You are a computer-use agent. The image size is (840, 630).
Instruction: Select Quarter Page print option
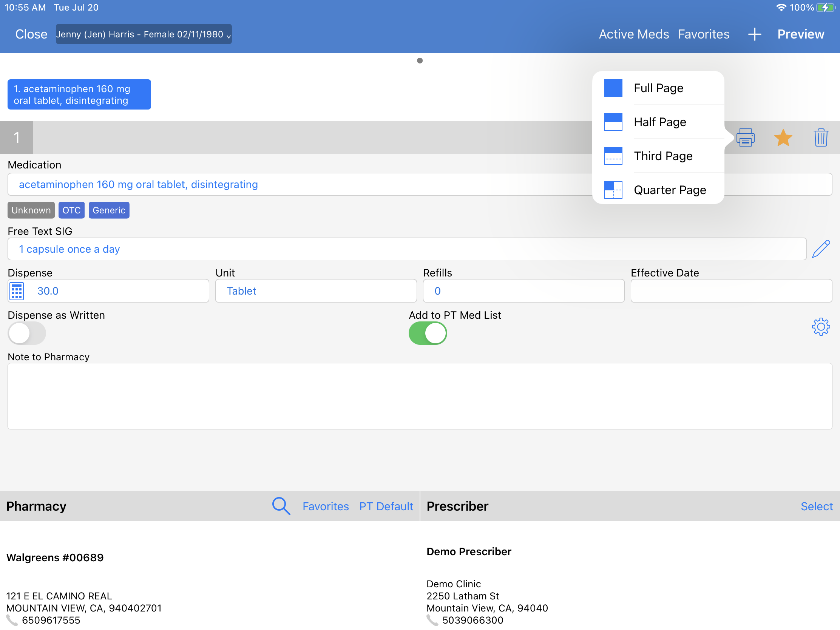[658, 190]
